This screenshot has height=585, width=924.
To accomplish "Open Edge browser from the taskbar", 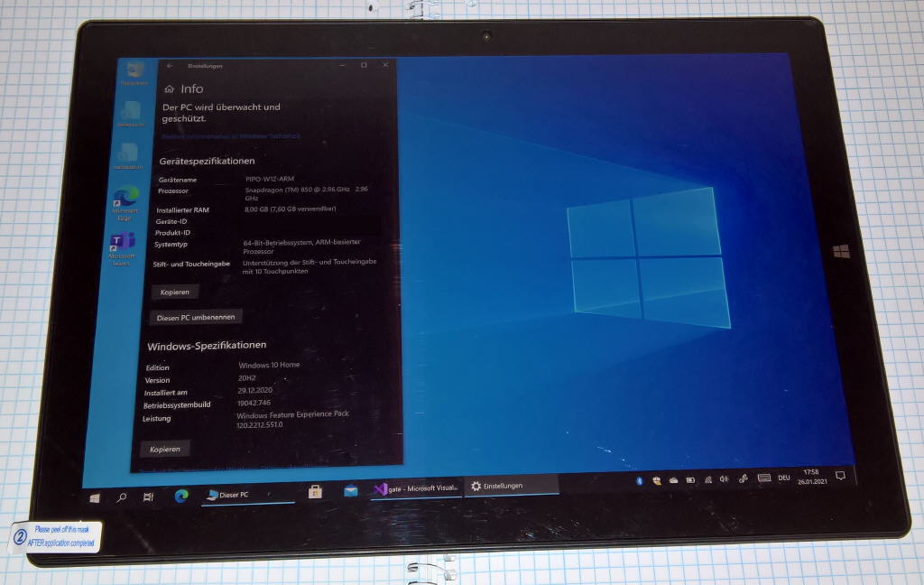I will (181, 496).
